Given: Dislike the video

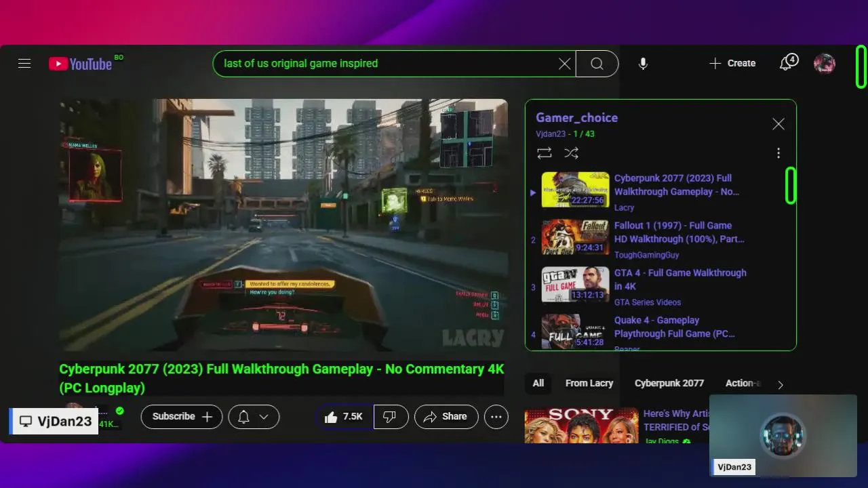Looking at the screenshot, I should pos(391,417).
